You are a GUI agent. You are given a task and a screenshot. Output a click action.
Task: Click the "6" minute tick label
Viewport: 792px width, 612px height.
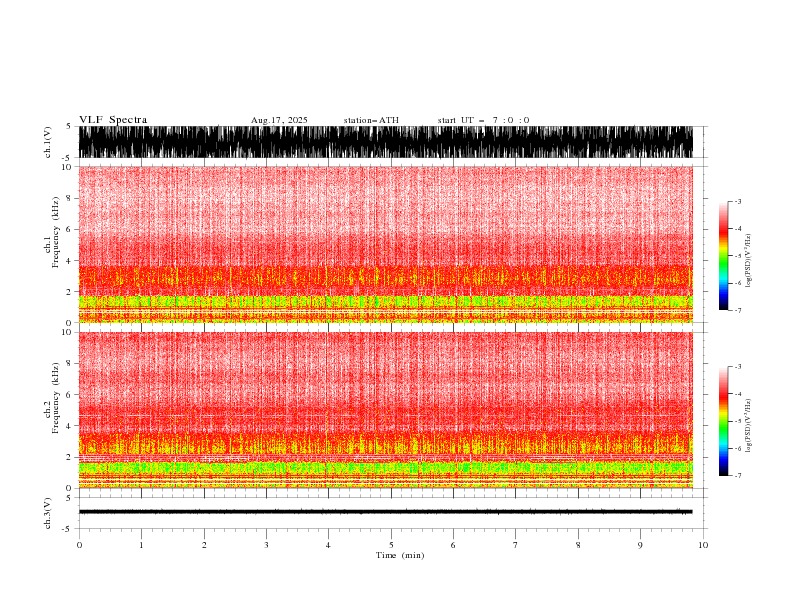pos(453,545)
